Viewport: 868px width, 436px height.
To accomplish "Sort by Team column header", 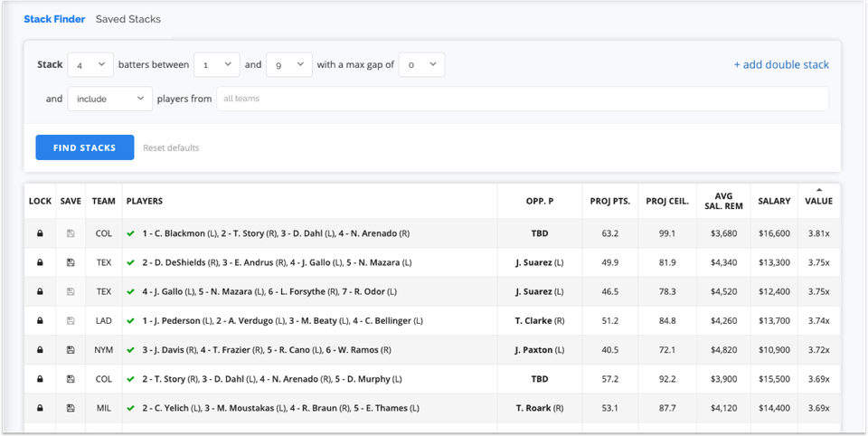I will tap(103, 201).
